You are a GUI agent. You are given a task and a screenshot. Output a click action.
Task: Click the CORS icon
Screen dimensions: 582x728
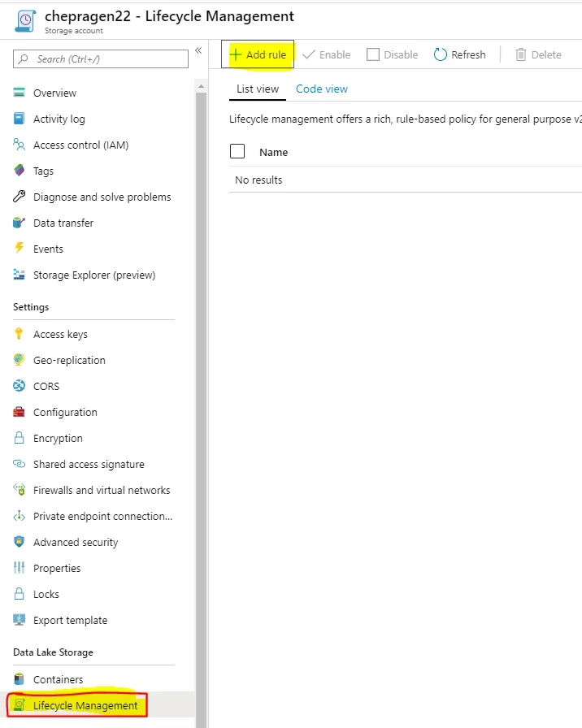[19, 386]
